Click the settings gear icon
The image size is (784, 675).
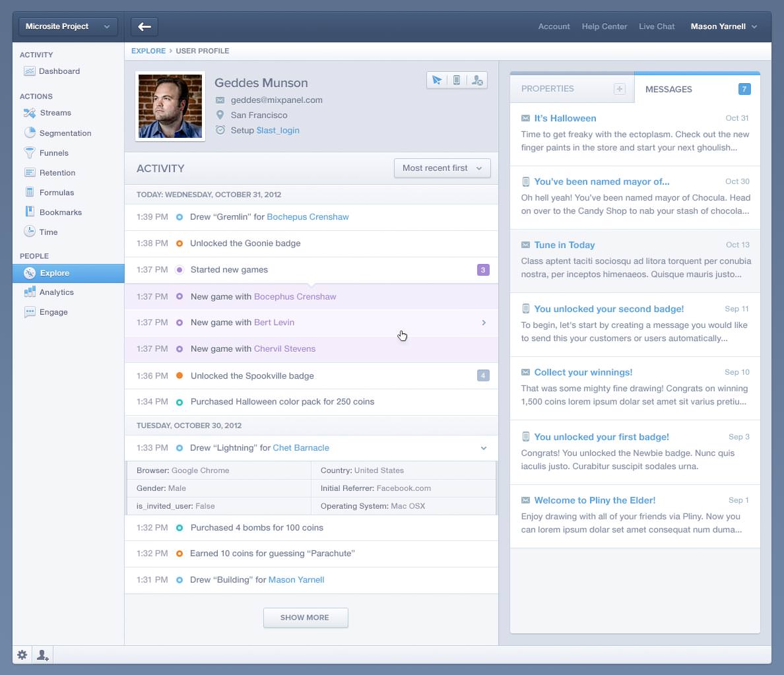coord(22,655)
